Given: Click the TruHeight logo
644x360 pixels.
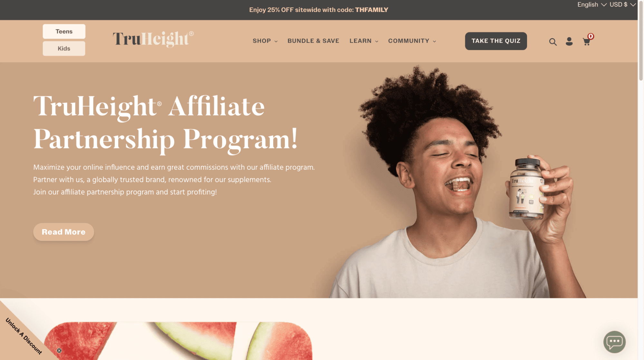Looking at the screenshot, I should click(153, 39).
